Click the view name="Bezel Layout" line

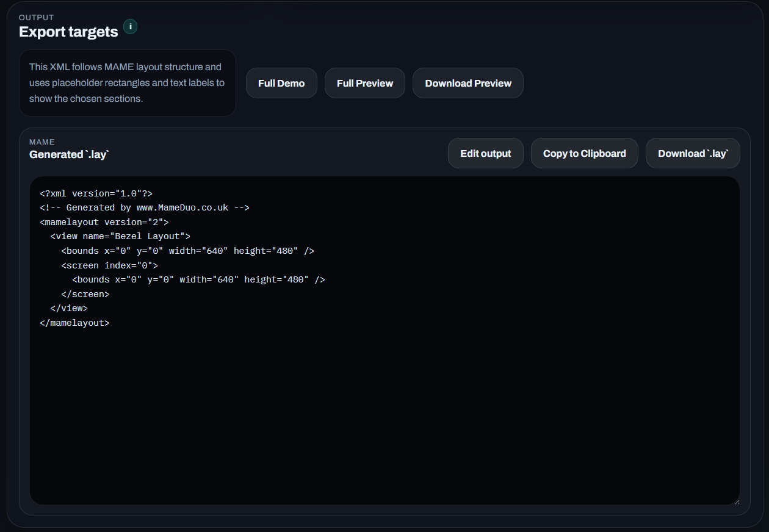coord(121,236)
